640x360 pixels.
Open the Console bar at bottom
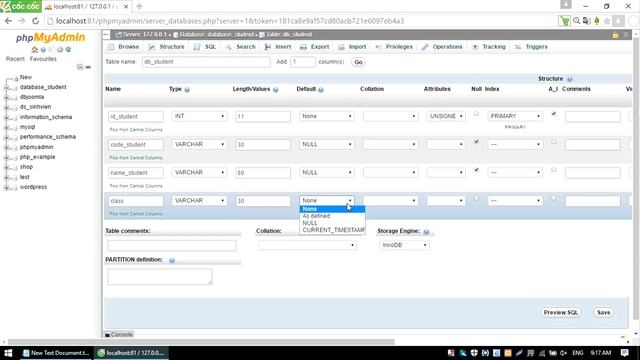[119, 335]
